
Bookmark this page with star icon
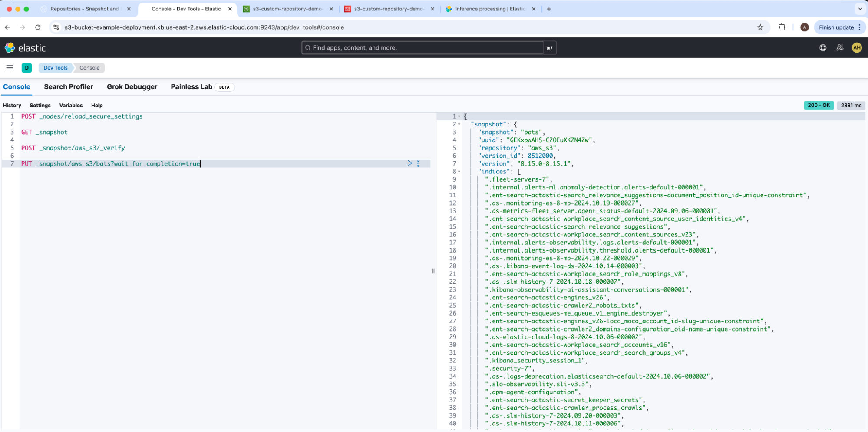pyautogui.click(x=760, y=27)
